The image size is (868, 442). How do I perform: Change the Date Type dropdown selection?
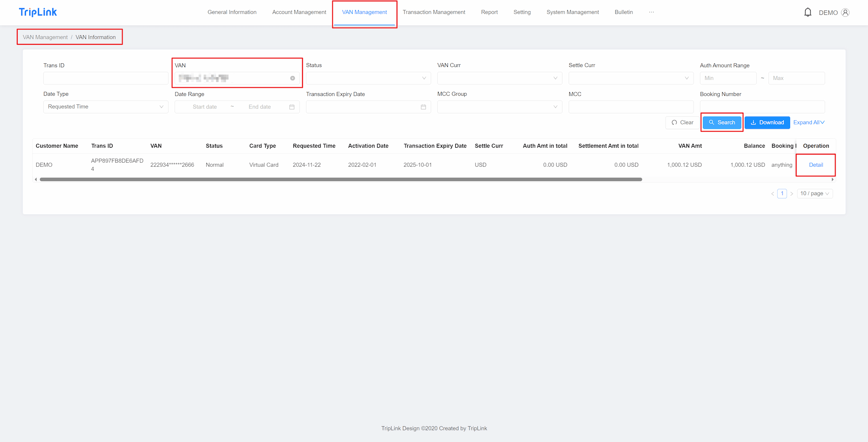point(105,107)
